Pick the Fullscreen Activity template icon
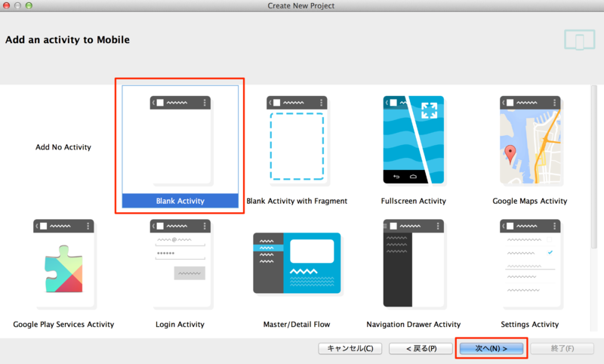 point(413,140)
